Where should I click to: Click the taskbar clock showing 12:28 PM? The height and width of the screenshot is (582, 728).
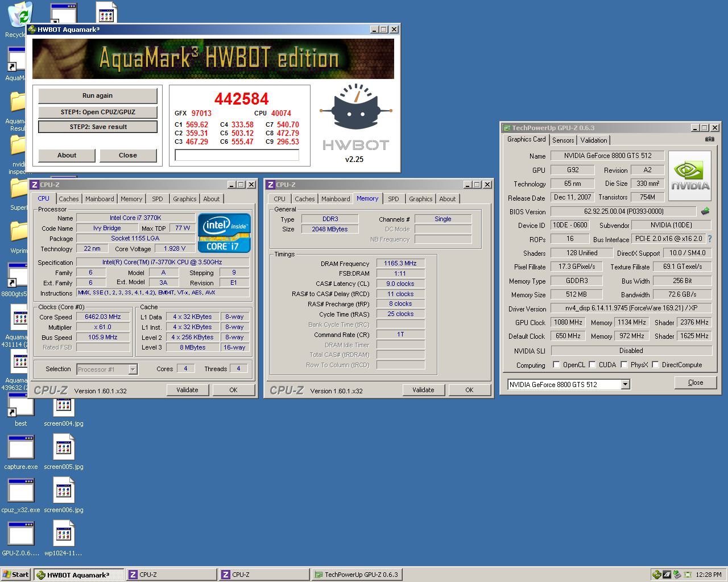click(709, 575)
